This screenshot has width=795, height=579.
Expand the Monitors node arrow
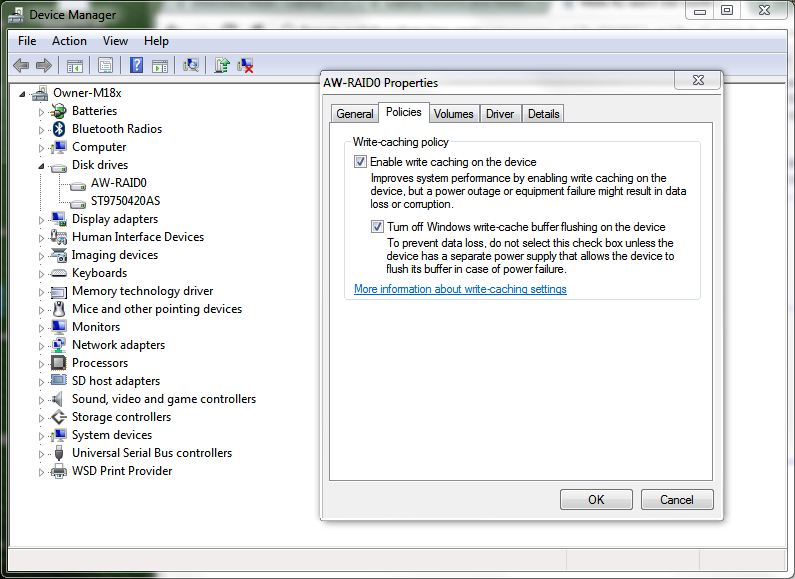click(42, 328)
